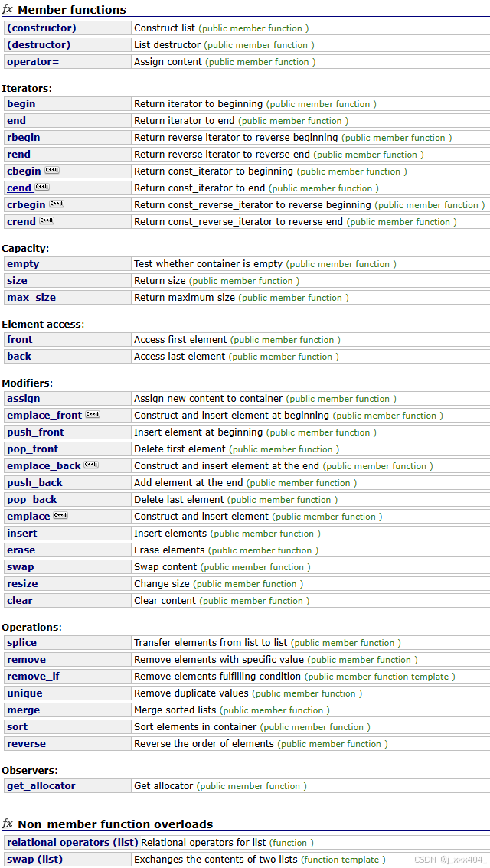Click the C++11 badge beside cbegin
490x868 pixels.
coord(51,171)
